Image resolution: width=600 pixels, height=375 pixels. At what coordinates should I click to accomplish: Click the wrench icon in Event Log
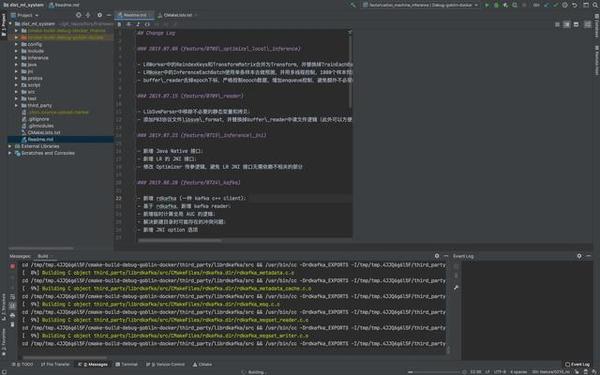(456, 287)
